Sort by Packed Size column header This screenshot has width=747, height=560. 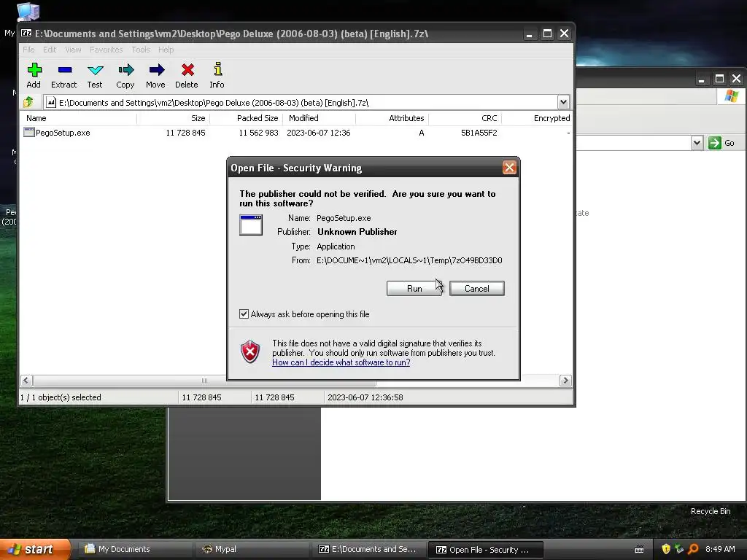pos(247,118)
